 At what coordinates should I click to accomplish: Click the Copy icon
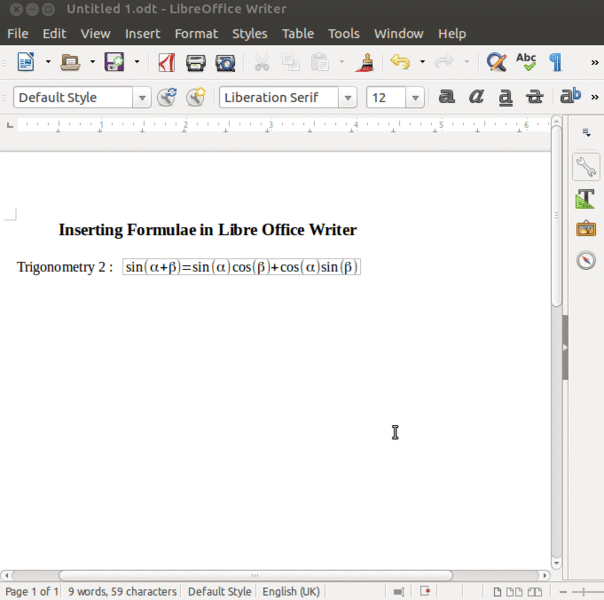pyautogui.click(x=291, y=62)
